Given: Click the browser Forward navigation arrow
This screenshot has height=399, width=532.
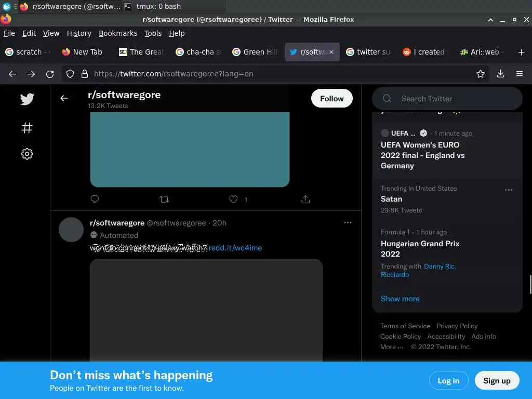Looking at the screenshot, I should click(x=31, y=74).
